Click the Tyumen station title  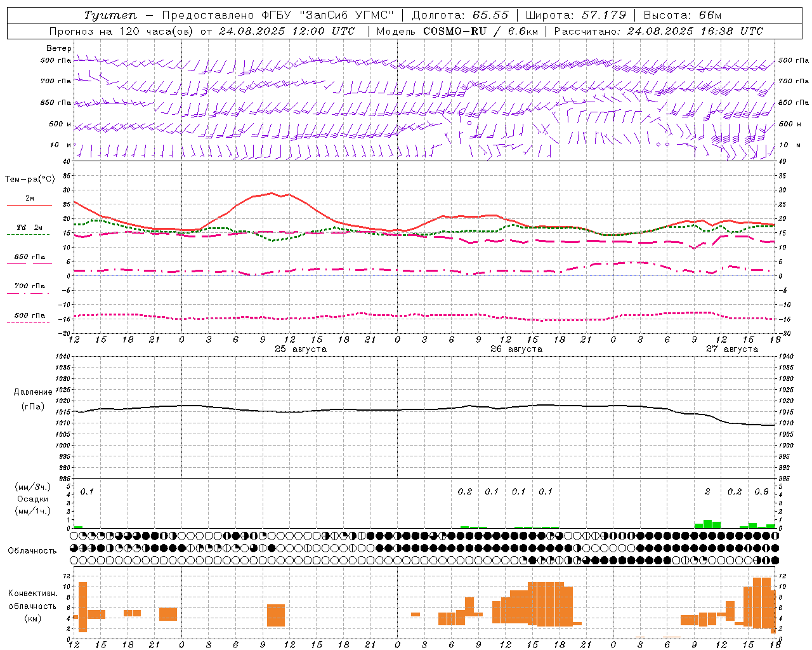coord(110,15)
